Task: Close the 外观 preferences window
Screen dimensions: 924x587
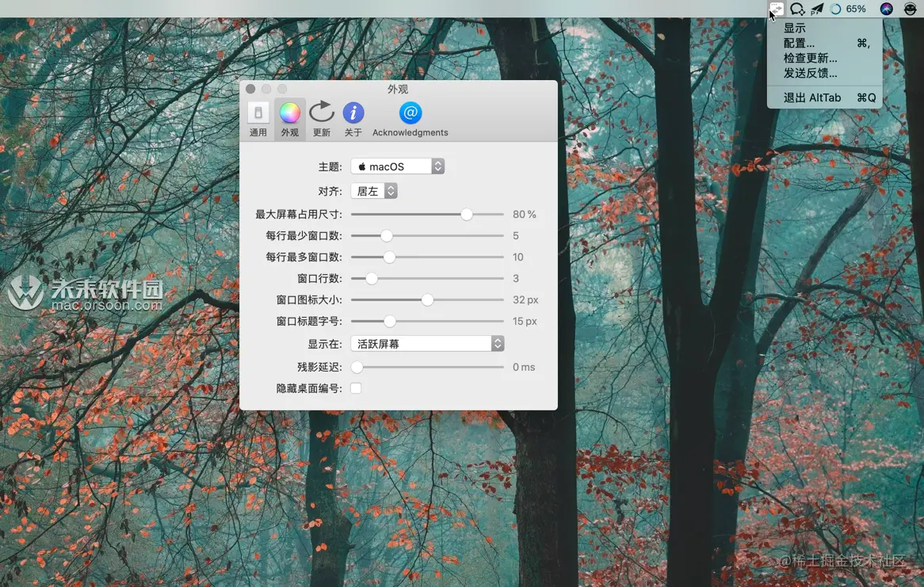Action: 250,89
